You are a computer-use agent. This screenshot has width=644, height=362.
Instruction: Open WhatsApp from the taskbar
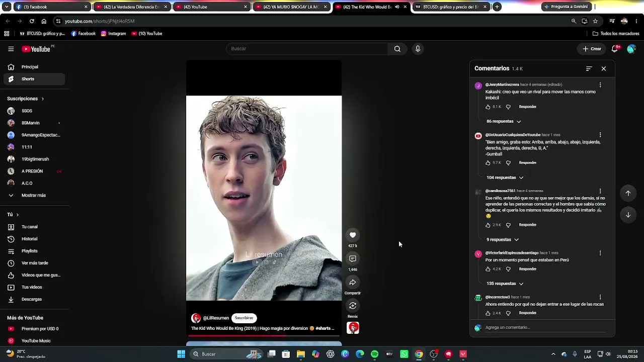tap(404, 354)
